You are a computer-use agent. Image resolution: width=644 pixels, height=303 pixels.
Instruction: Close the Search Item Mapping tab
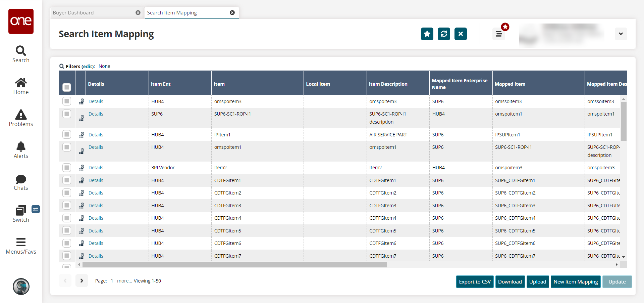232,13
